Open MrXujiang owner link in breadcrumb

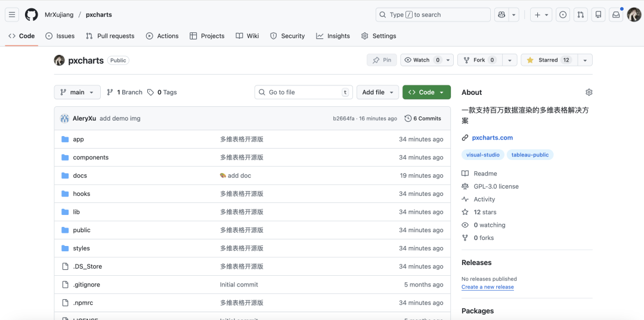pos(59,15)
